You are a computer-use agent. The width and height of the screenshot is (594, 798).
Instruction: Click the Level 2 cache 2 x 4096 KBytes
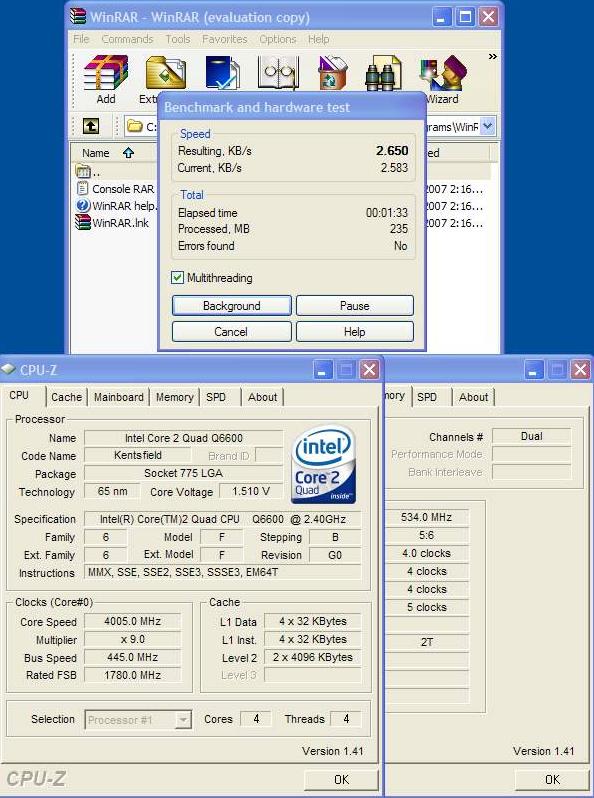(x=313, y=657)
